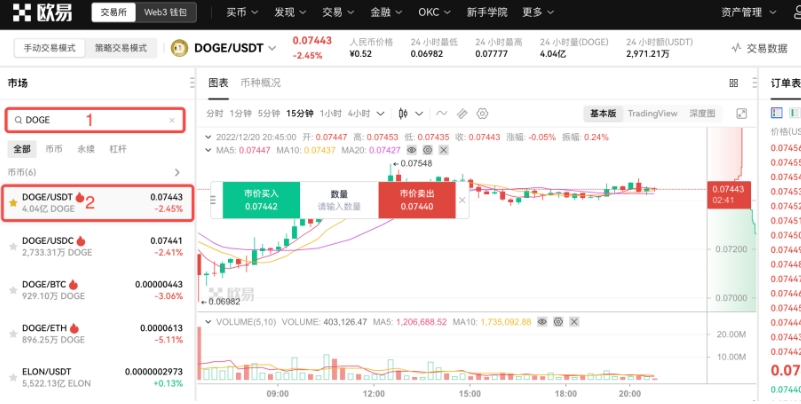This screenshot has width=801, height=404.
Task: Expand the 更多 menu
Action: 538,12
